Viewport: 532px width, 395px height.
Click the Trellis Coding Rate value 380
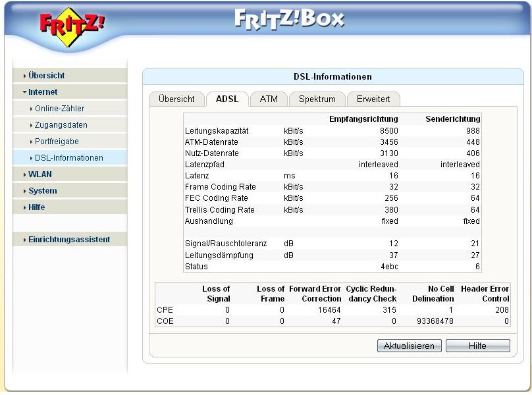coord(391,210)
